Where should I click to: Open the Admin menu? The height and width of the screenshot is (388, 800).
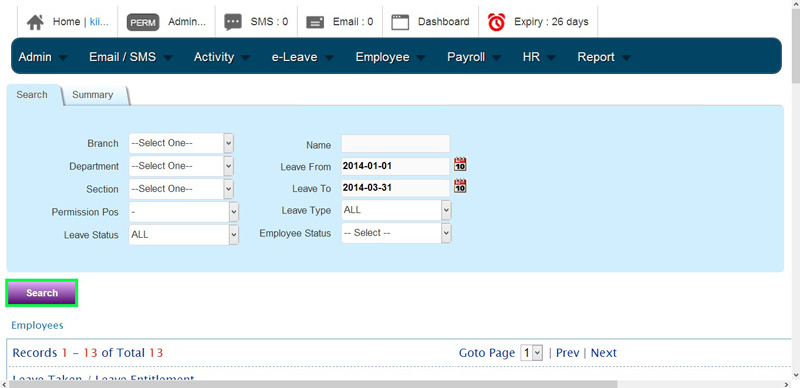(x=43, y=57)
